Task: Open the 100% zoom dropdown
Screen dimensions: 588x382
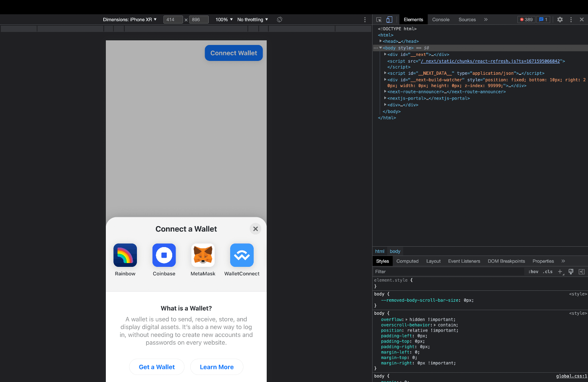Action: pyautogui.click(x=224, y=20)
